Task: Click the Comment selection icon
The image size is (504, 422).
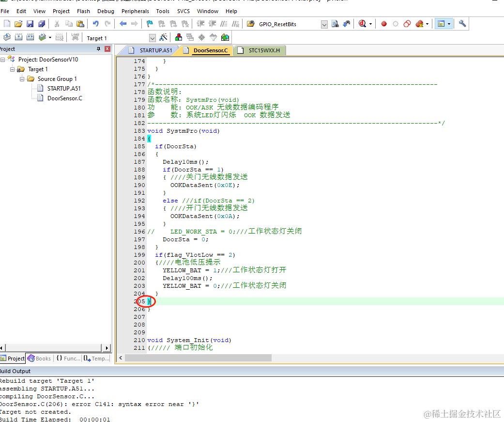Action: [x=224, y=24]
